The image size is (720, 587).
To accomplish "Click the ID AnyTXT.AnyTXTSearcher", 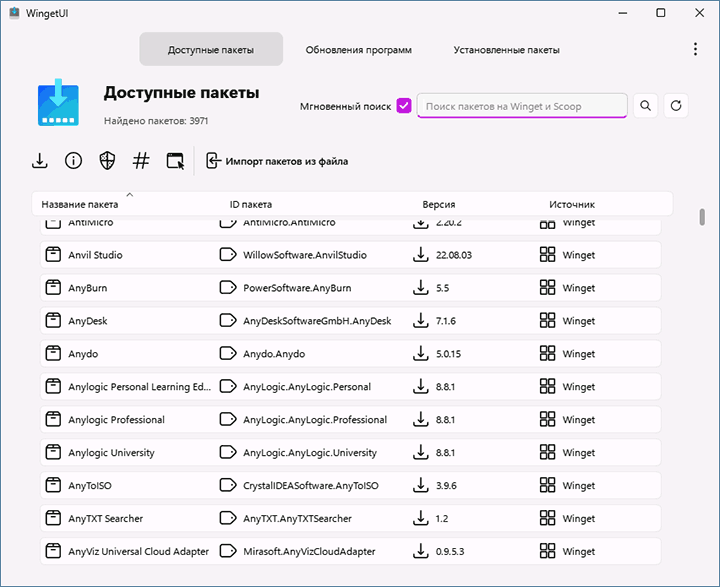I will point(297,519).
